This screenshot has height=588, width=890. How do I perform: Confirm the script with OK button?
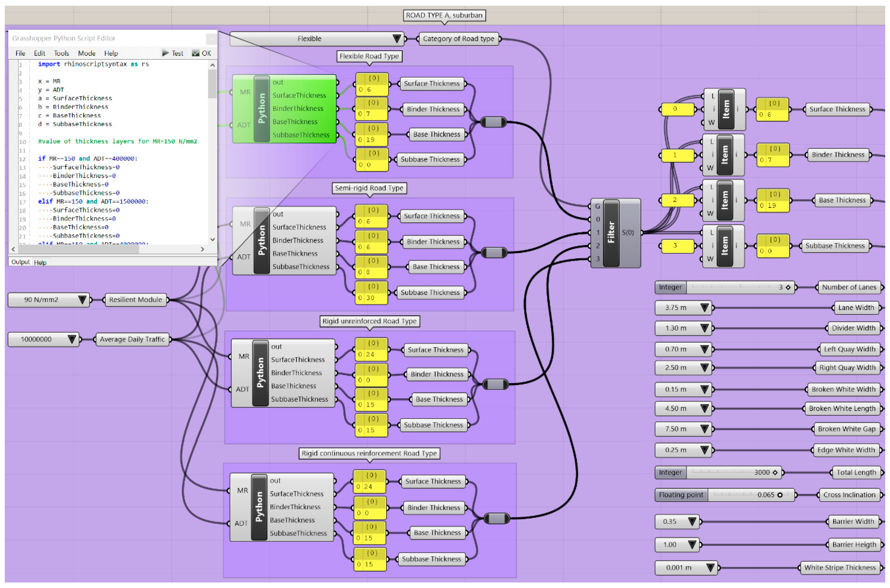[x=201, y=53]
